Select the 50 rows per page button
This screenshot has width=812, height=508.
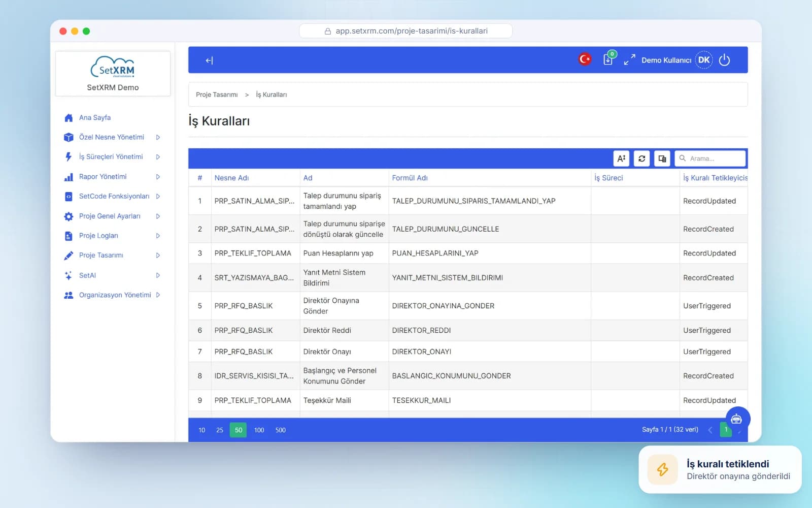238,430
